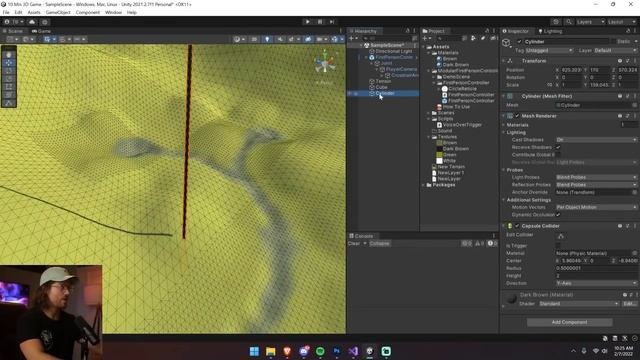Click the Scale Y field
The image size is (640, 360).
(599, 85)
